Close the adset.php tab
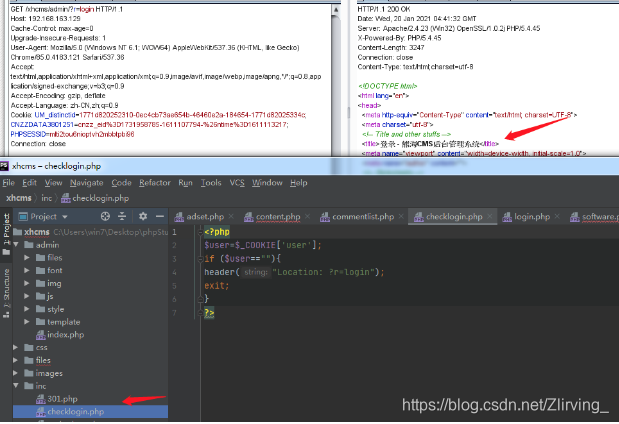This screenshot has width=619, height=424. click(231, 216)
